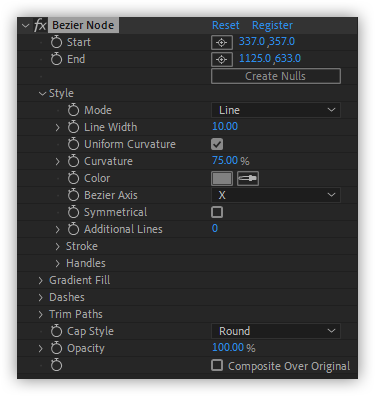Click the End point crosshair picker
Viewport: 375px width, 396px height.
pos(222,59)
